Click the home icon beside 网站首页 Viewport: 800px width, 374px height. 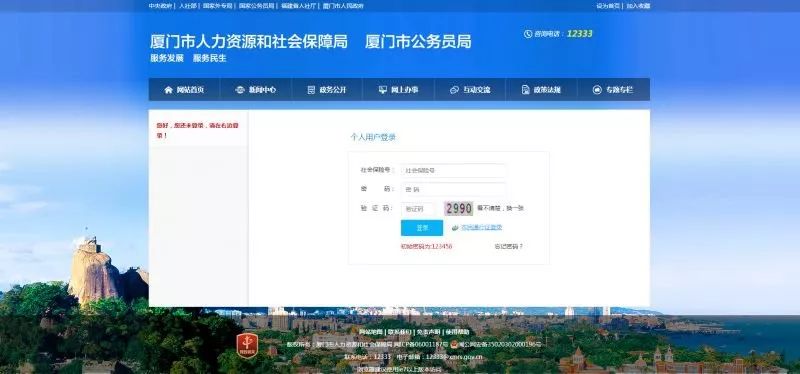click(168, 90)
